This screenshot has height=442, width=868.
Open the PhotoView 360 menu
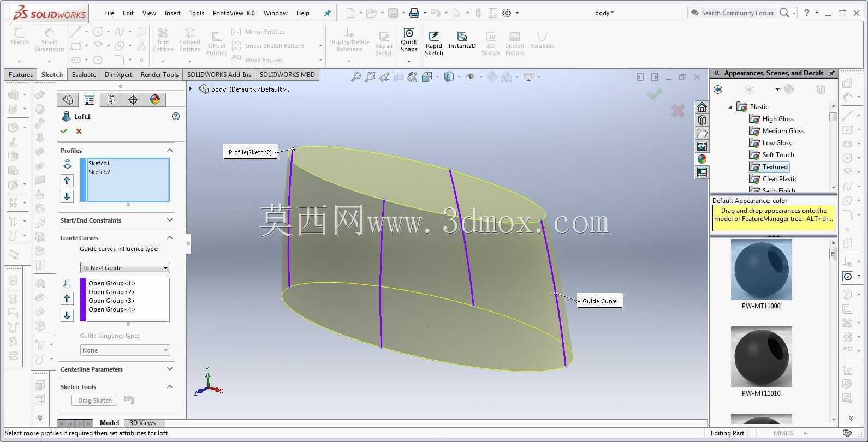click(234, 13)
